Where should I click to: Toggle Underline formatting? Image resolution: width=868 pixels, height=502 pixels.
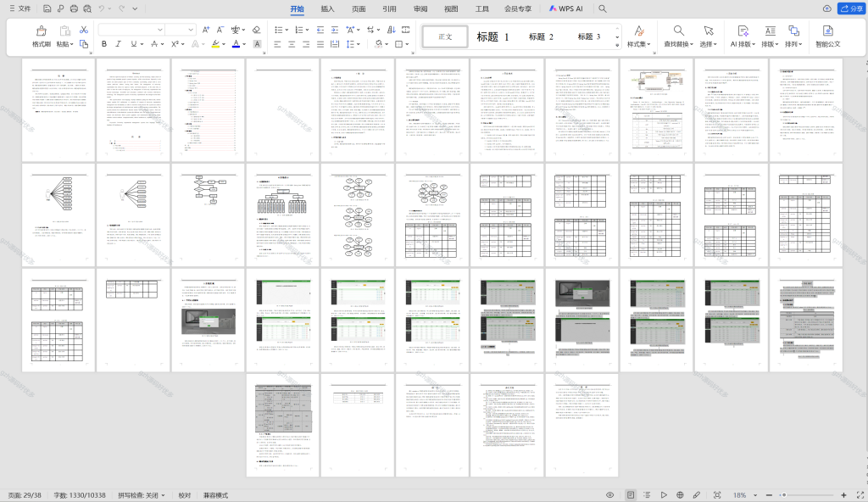pos(133,44)
